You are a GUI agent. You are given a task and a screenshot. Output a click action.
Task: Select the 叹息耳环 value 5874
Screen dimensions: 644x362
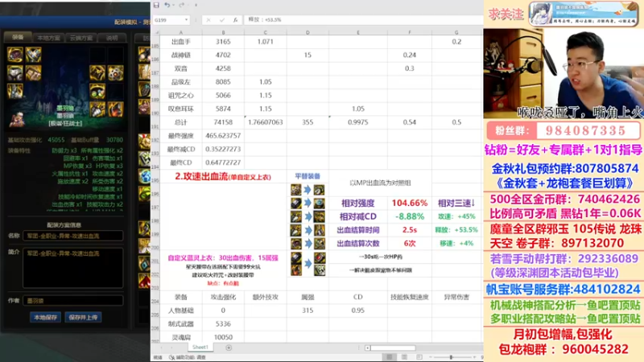[x=223, y=109]
